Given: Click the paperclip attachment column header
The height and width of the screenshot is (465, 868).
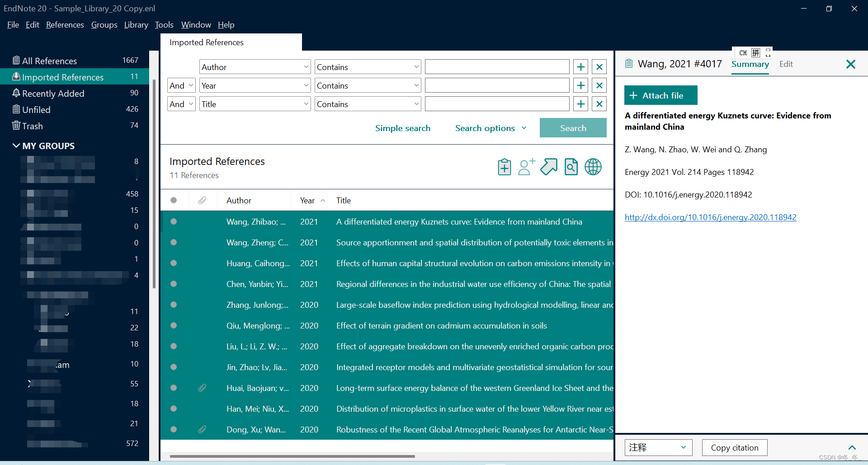Looking at the screenshot, I should (202, 200).
